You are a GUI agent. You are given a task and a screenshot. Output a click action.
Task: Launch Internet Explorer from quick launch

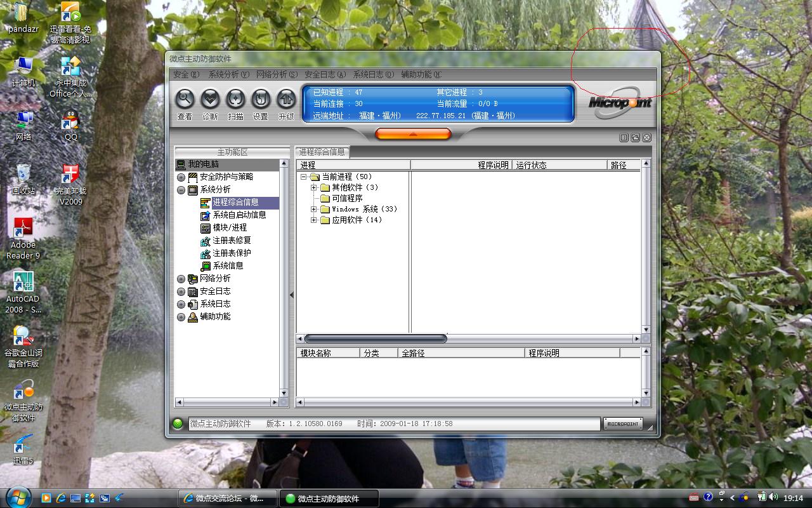pyautogui.click(x=61, y=498)
